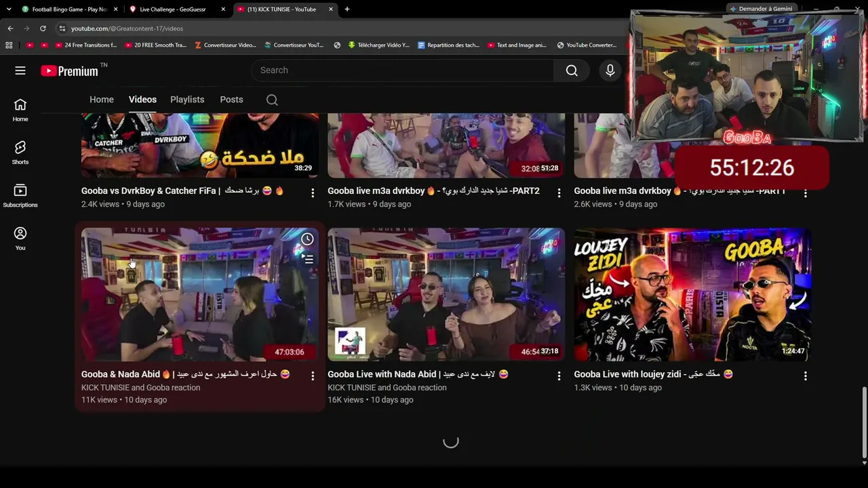
Task: Open options menu for PART1 video
Action: [x=805, y=193]
